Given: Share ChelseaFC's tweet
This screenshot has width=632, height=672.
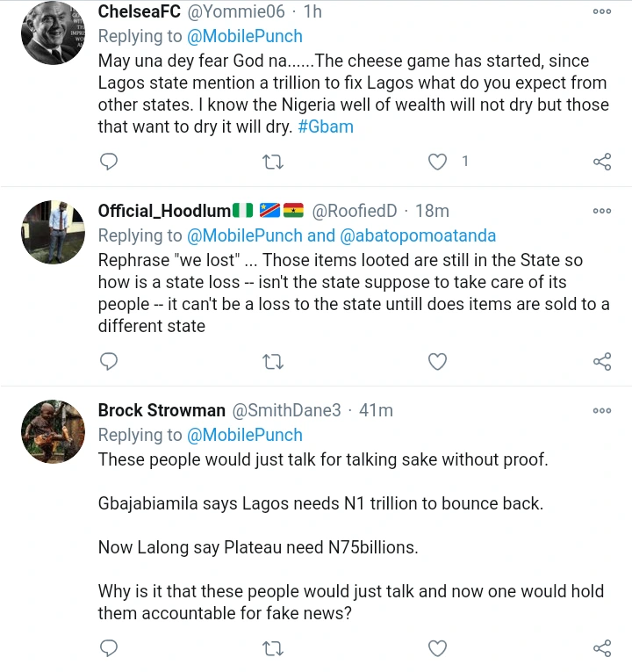Looking at the screenshot, I should [x=602, y=162].
